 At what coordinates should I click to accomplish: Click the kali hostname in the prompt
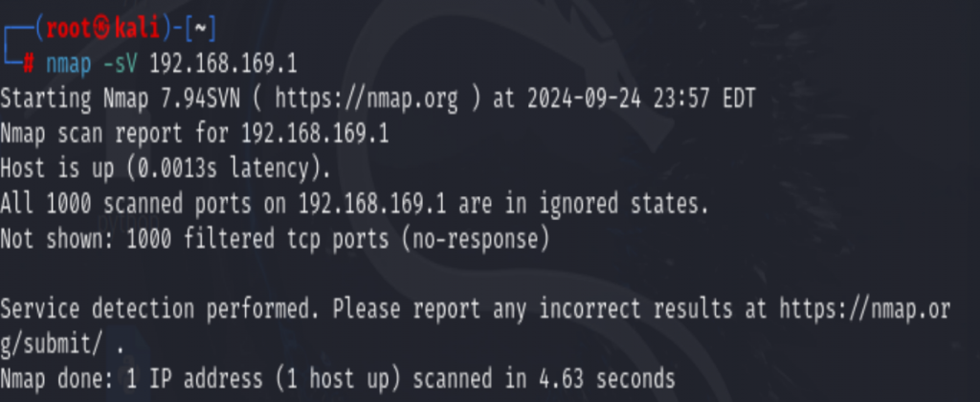137,29
